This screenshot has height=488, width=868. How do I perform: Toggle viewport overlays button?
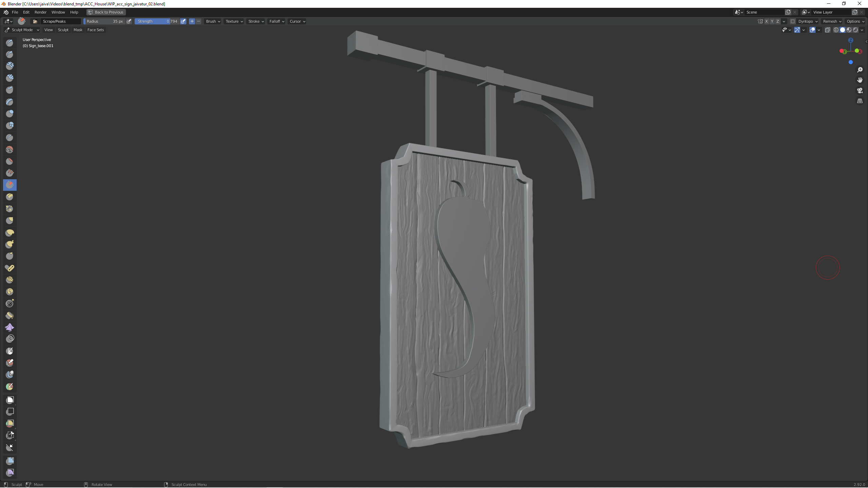[812, 30]
